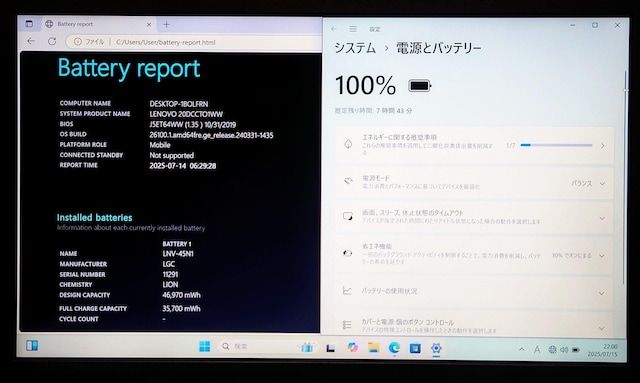Image resolution: width=640 pixels, height=383 pixels.
Task: Click the screen and sleep icon
Action: 348,216
